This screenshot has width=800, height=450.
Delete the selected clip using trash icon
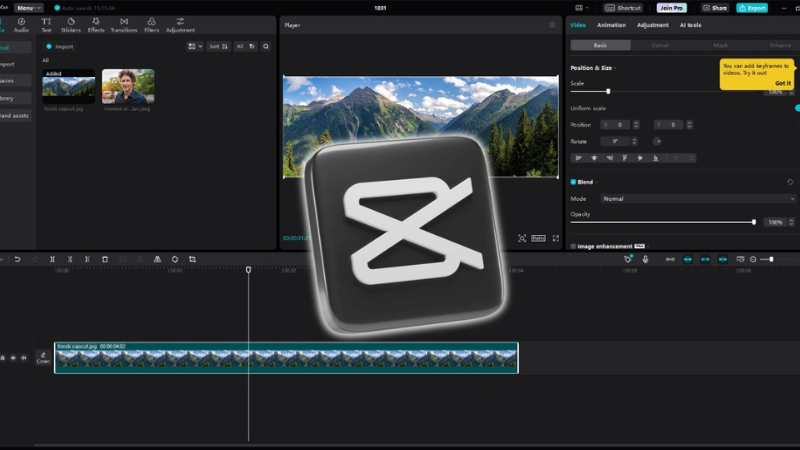(105, 259)
